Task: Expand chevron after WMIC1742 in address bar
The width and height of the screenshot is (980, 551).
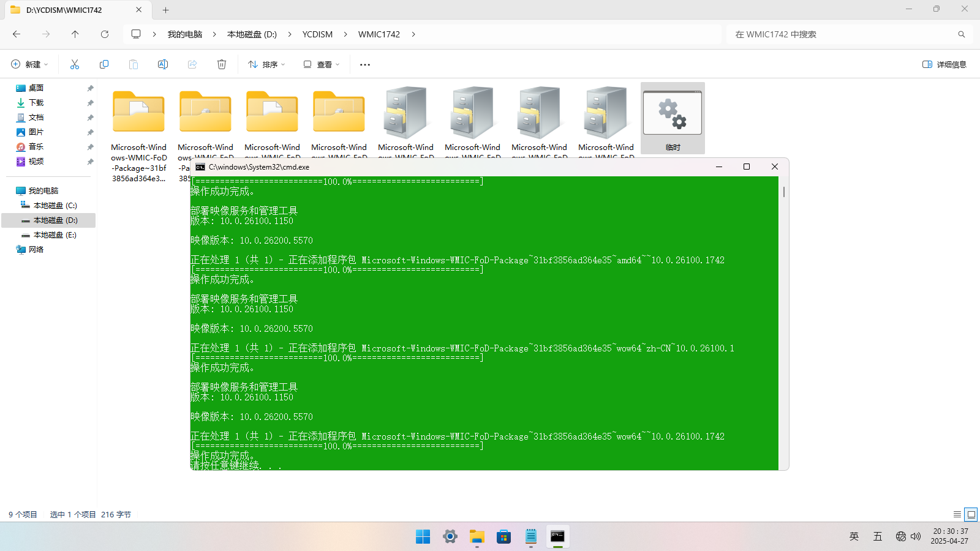Action: point(413,34)
